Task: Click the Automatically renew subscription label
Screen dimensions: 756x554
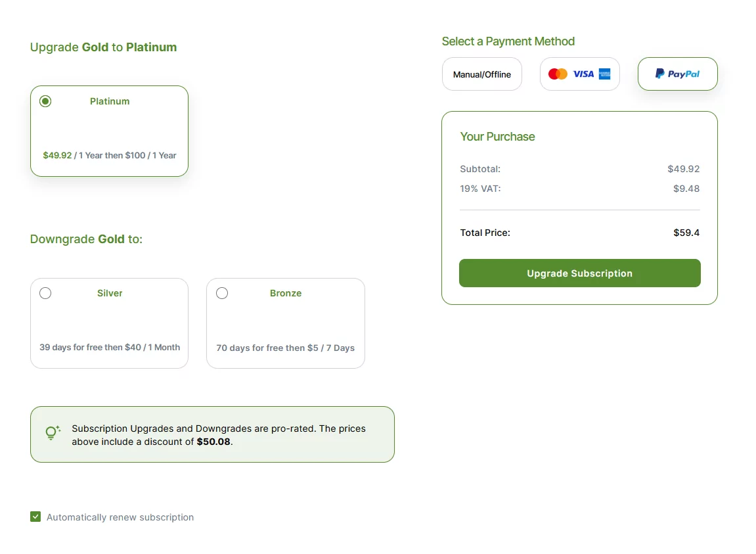Action: (x=120, y=517)
